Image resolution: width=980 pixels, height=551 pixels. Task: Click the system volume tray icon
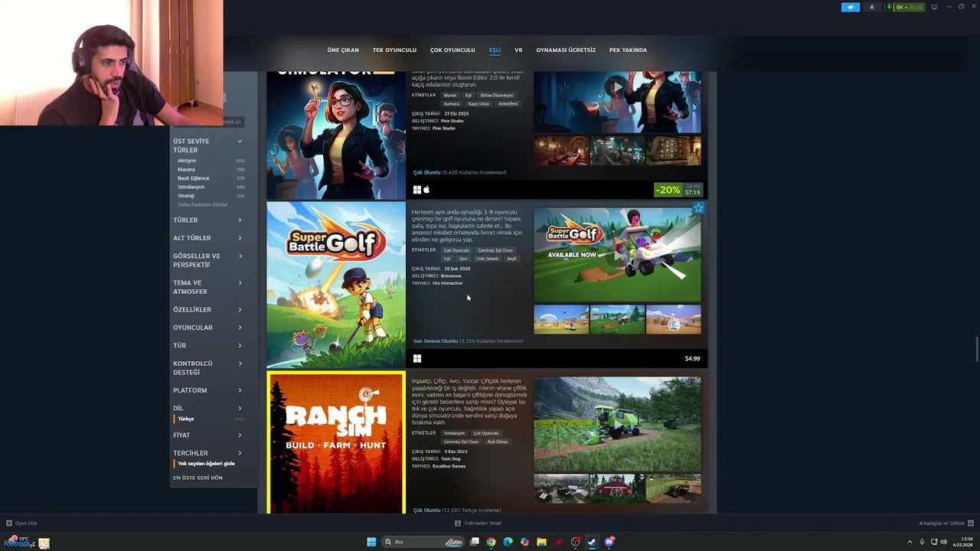tap(943, 542)
